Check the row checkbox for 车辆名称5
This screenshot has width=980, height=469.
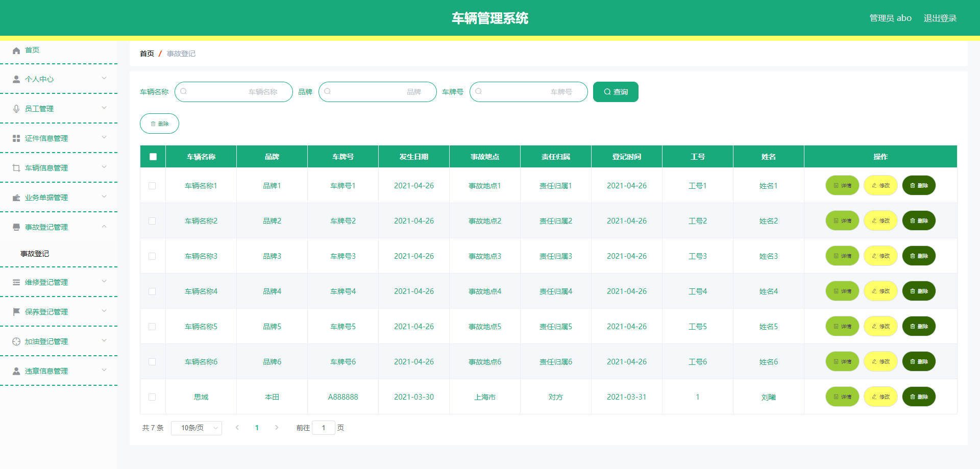coord(152,327)
